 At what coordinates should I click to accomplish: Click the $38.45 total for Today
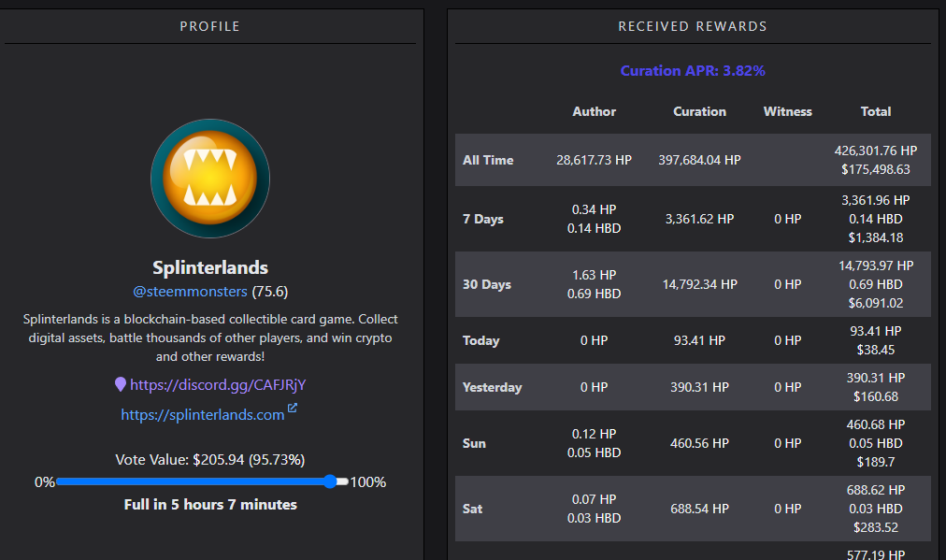tap(876, 350)
